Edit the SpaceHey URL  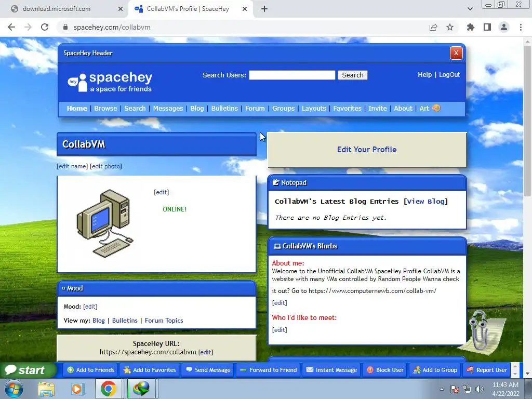tap(206, 352)
